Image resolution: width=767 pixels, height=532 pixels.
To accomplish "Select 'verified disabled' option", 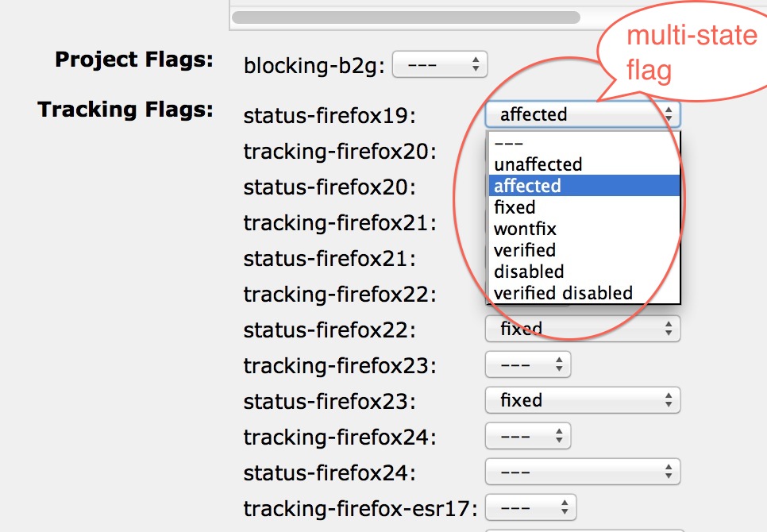I will click(x=584, y=293).
